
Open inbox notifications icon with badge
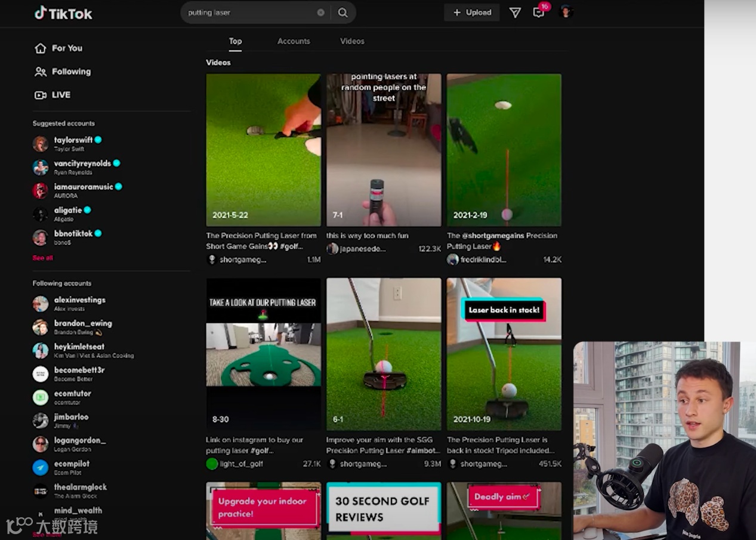539,12
